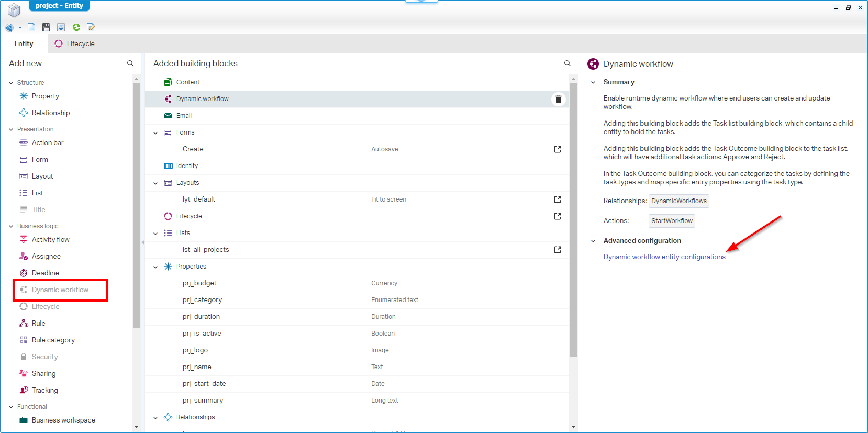Viewport: 868px width, 433px height.
Task: Collapse the Structure section in Add new
Action: [11, 83]
